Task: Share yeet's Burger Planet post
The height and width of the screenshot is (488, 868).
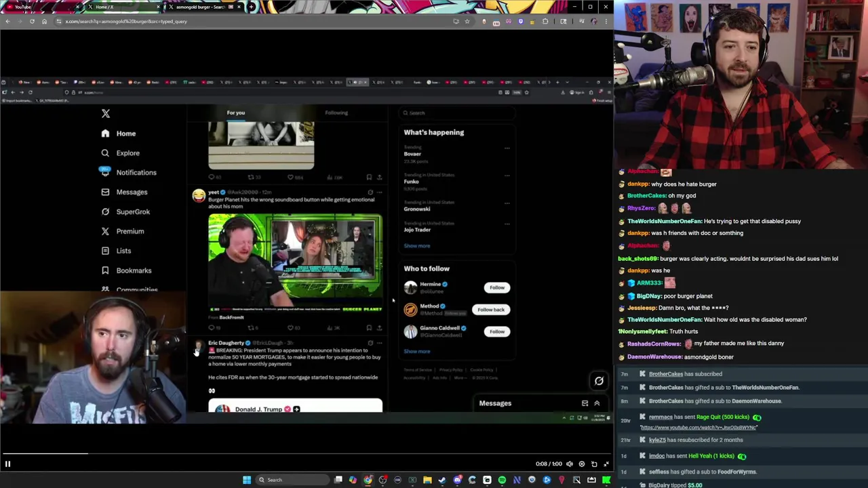Action: 379,328
